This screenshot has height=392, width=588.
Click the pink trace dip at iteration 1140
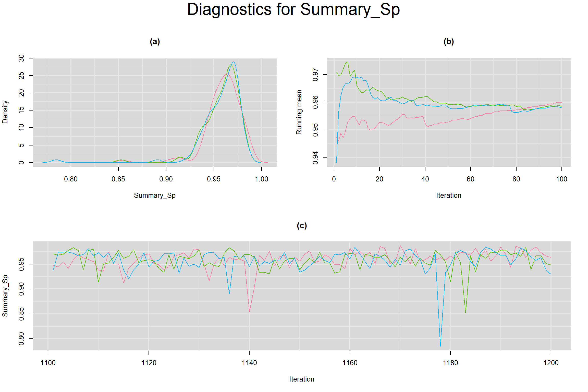(249, 311)
